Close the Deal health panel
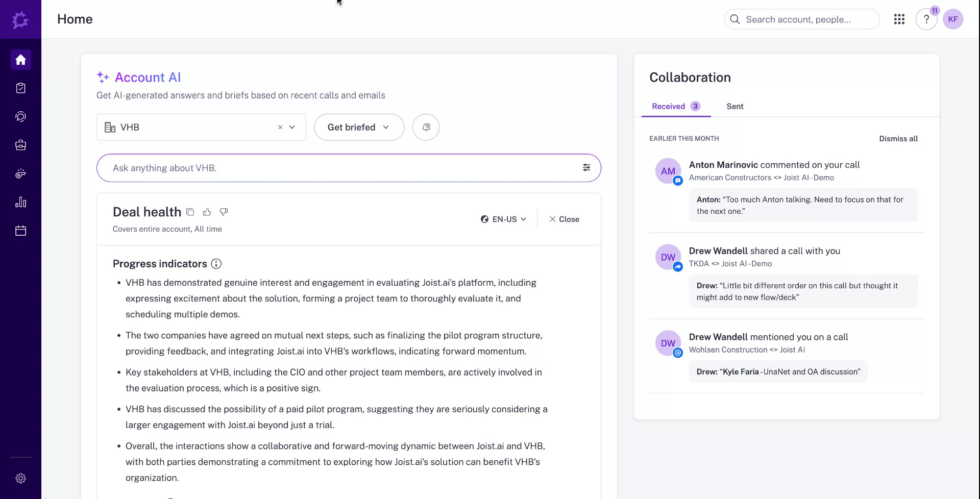The image size is (980, 499). click(563, 219)
